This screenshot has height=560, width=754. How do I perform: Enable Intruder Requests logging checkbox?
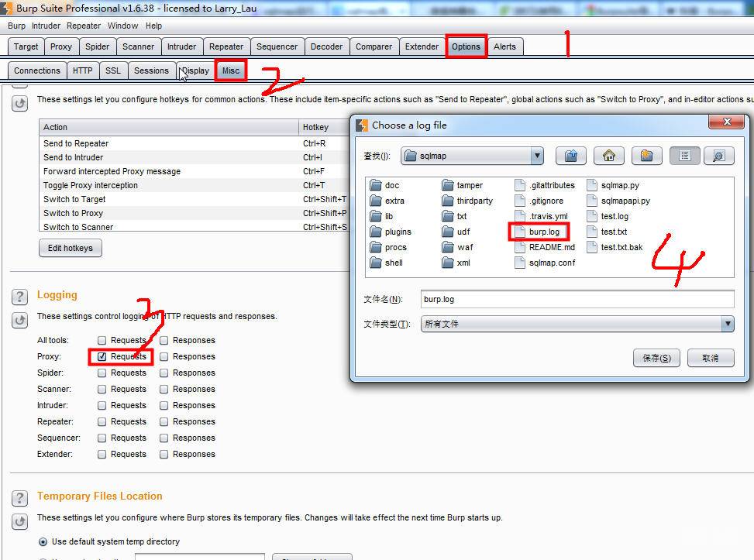[x=102, y=405]
